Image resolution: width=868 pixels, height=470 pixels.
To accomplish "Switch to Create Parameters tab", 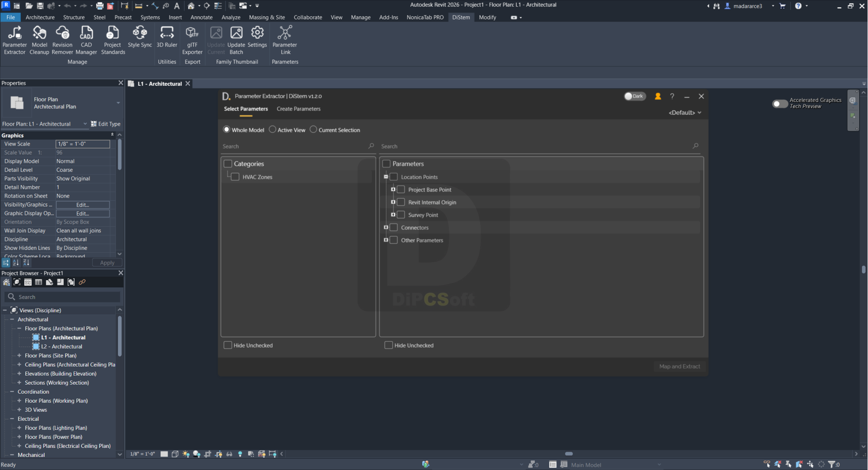I will (x=298, y=109).
